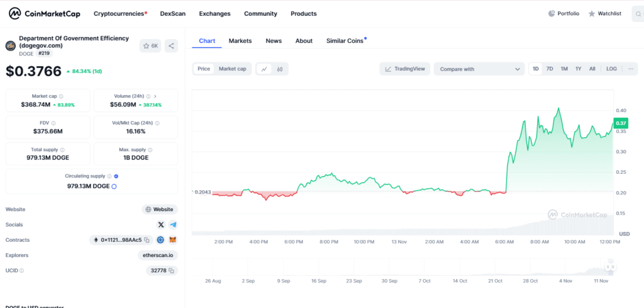Viewport: 644px width, 308px height.
Task: Set chart range to 1M
Action: (x=564, y=69)
